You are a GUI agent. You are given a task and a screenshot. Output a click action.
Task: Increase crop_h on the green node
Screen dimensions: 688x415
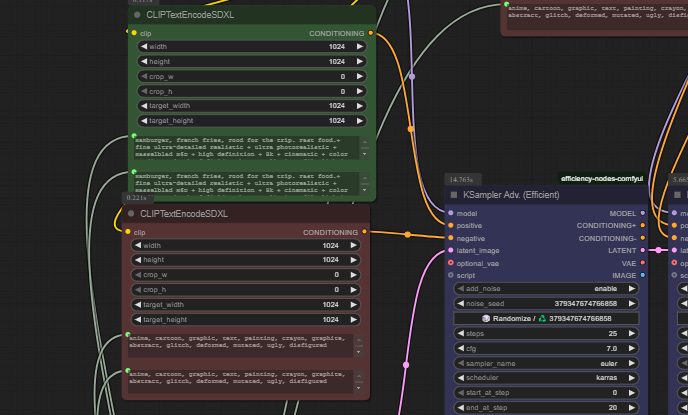(360, 91)
